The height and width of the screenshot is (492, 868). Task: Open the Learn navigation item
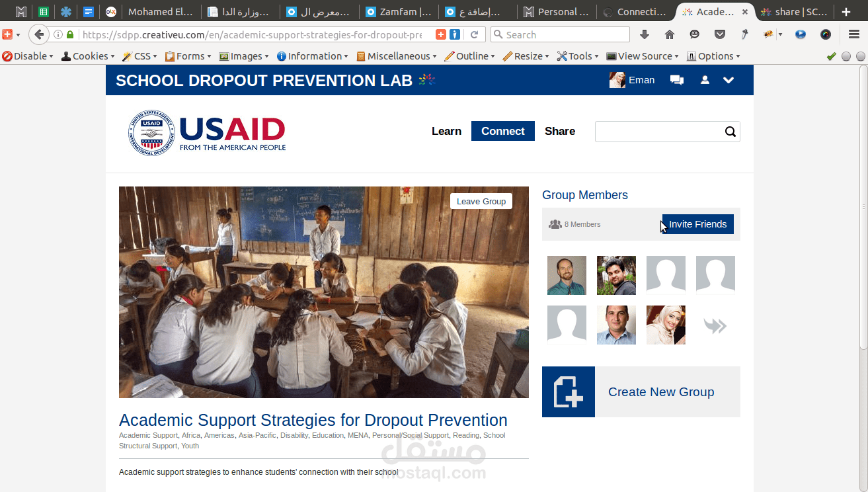pos(446,131)
